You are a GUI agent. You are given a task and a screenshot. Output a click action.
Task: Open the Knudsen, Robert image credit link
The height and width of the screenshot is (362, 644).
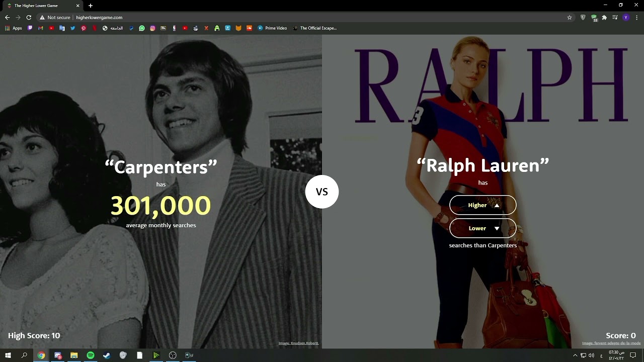[x=298, y=343]
